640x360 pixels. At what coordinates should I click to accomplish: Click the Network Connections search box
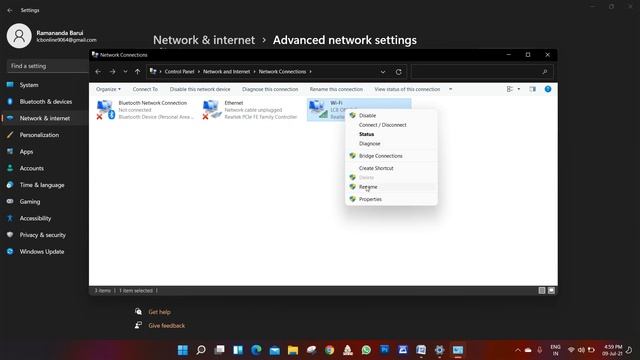click(x=482, y=71)
